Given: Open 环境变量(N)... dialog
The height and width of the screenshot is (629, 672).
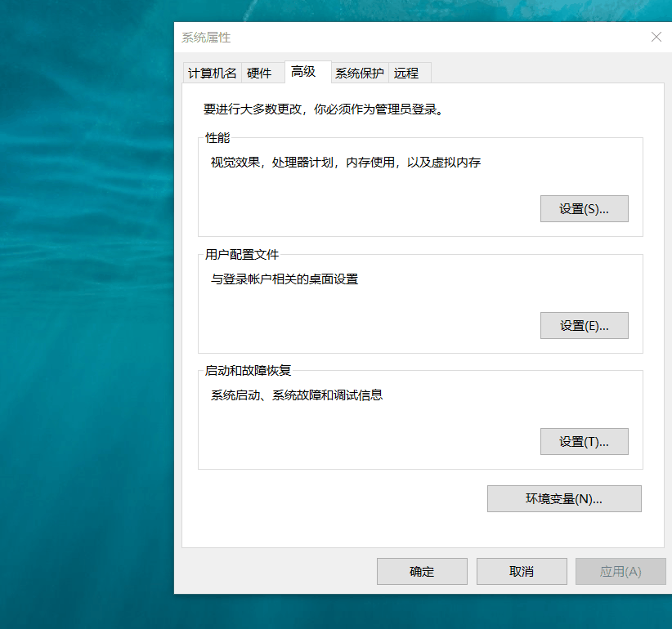Looking at the screenshot, I should pos(563,499).
